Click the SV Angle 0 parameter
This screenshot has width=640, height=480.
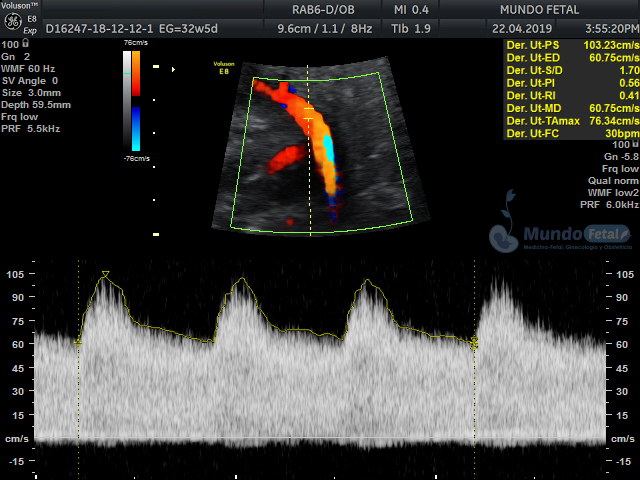(31, 81)
